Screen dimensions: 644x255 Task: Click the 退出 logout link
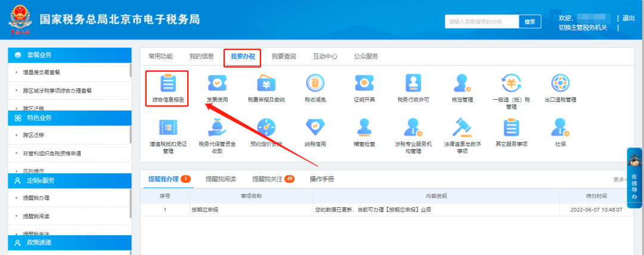pyautogui.click(x=628, y=18)
